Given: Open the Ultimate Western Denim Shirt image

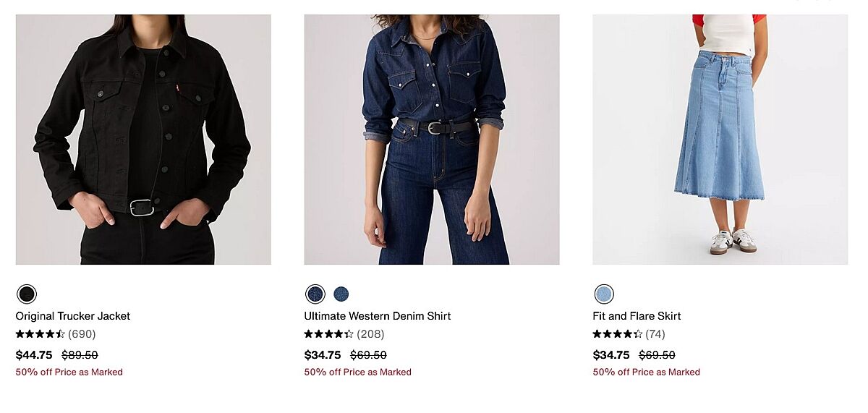Looking at the screenshot, I should click(x=432, y=140).
